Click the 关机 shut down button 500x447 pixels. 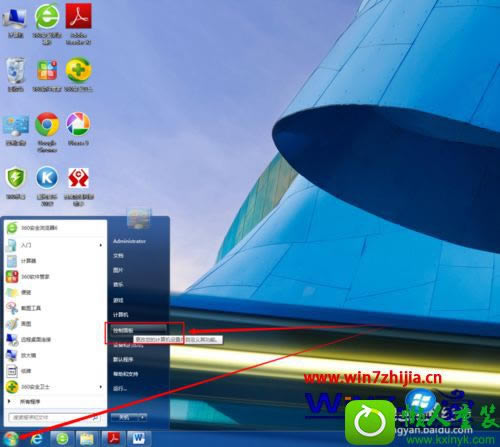coord(124,417)
